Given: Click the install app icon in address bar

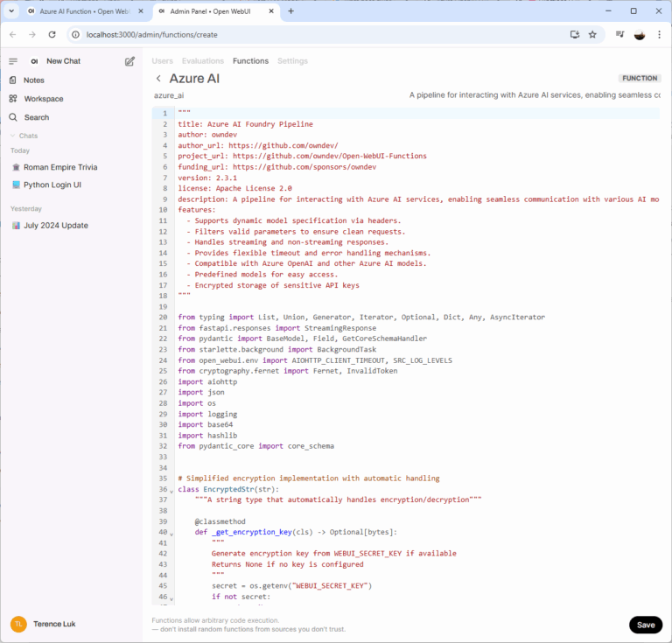Looking at the screenshot, I should click(x=575, y=35).
